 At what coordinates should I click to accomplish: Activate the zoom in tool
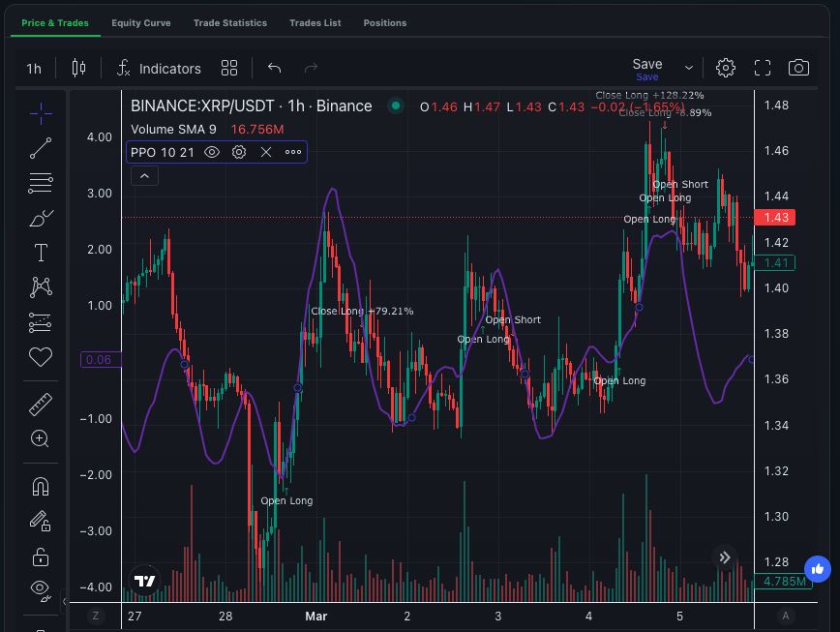(41, 438)
